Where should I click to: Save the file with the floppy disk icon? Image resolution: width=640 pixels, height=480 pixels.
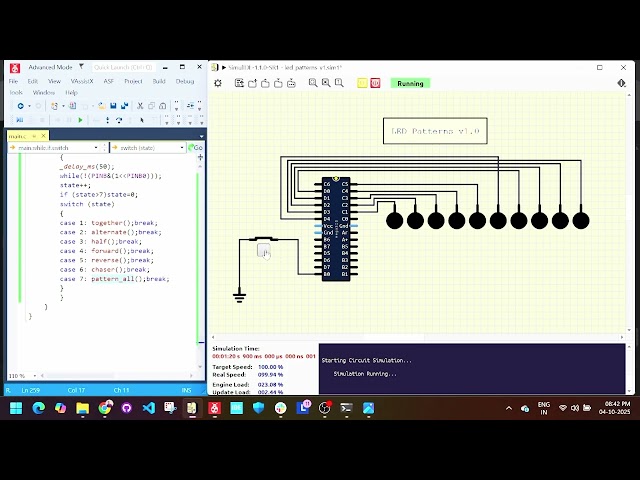click(x=113, y=105)
